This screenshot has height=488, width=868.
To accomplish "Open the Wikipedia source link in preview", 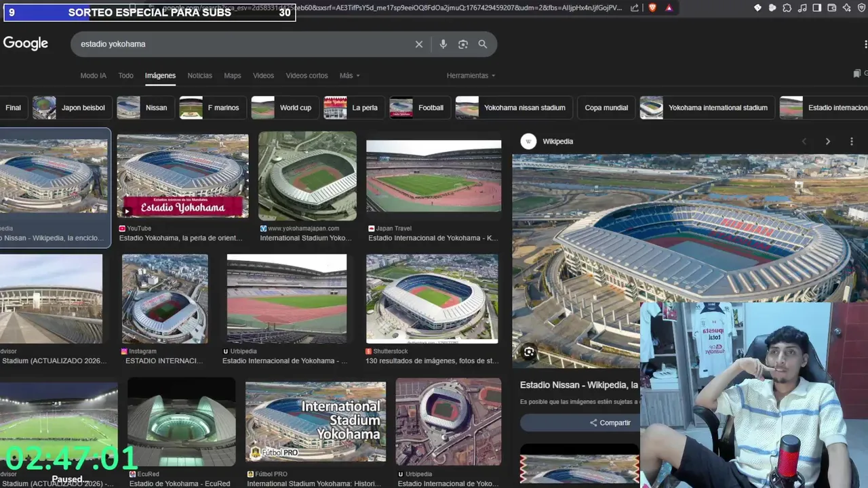I will click(557, 142).
